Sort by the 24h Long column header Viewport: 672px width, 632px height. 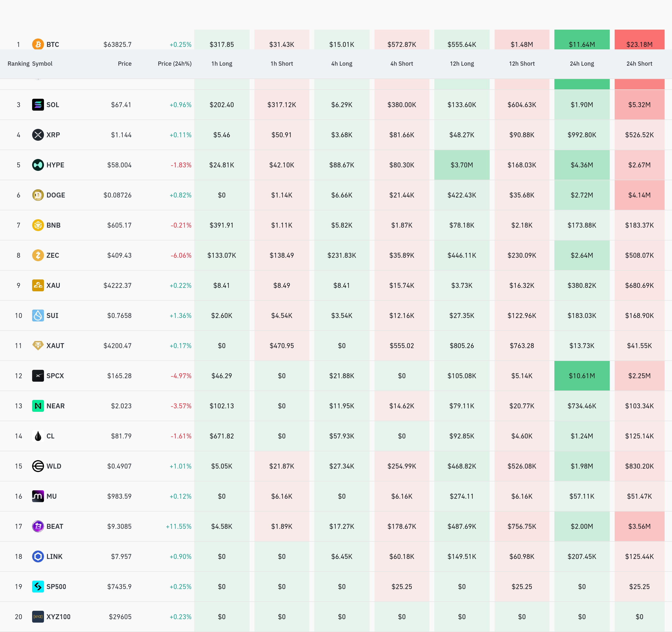click(x=582, y=63)
